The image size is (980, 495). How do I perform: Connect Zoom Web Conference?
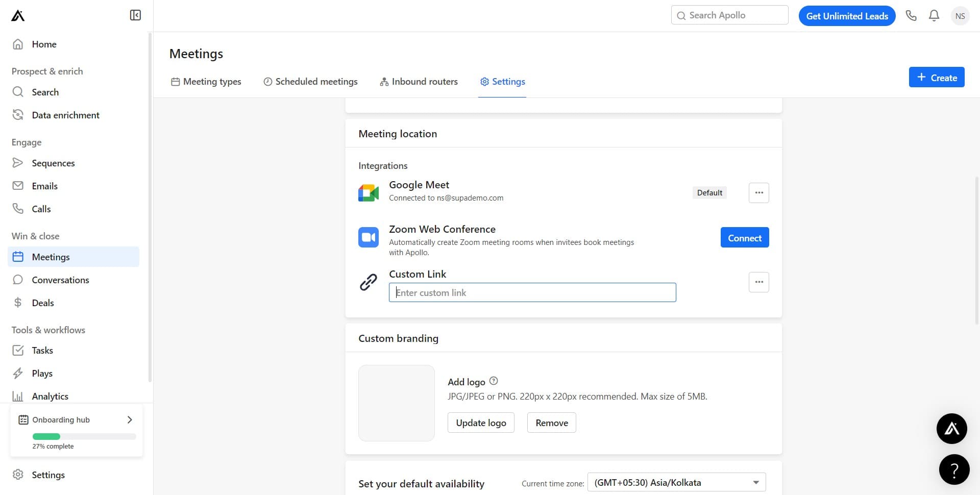(744, 238)
